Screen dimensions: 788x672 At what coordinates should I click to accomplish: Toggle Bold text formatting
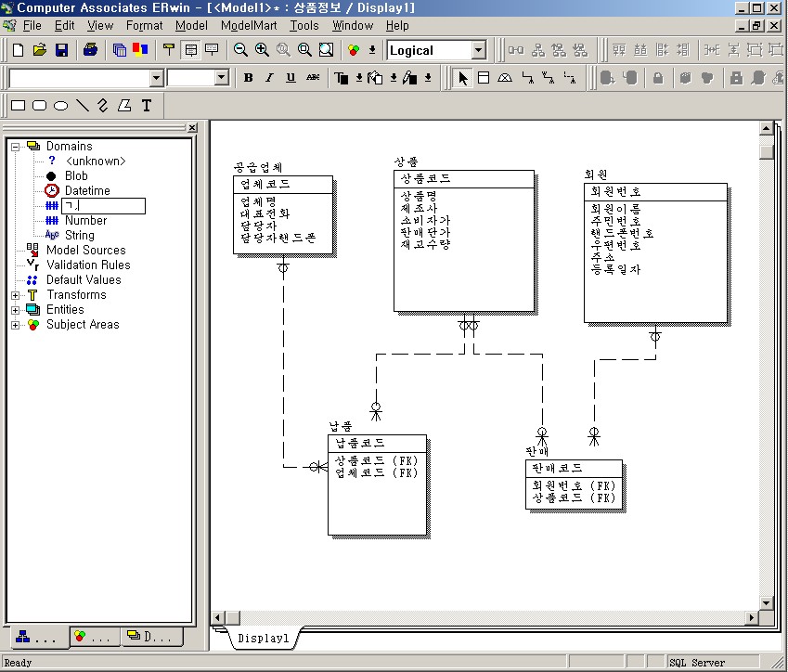coord(248,78)
